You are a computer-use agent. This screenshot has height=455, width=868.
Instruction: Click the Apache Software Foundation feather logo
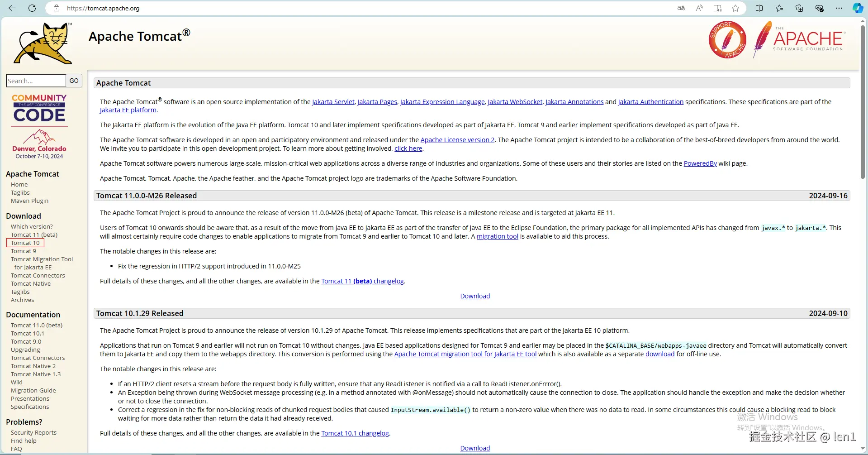click(799, 40)
